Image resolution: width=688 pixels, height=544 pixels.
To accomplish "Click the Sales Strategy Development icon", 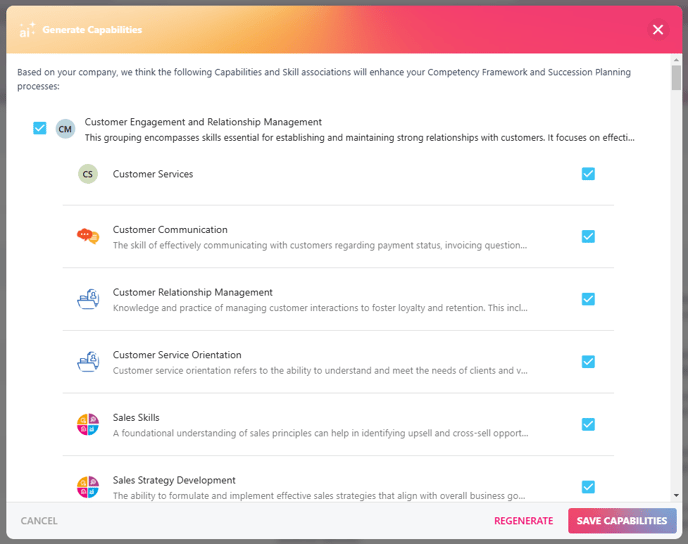I will 88,487.
